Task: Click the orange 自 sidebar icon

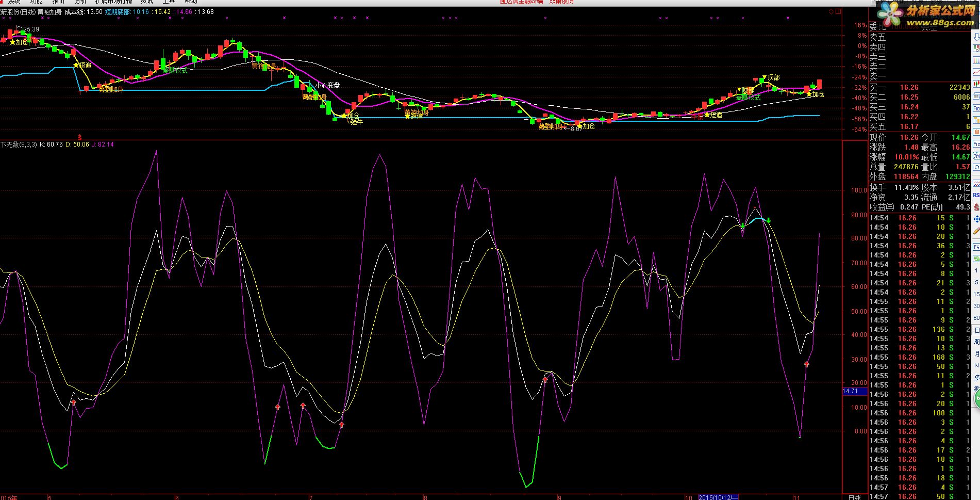Action: [x=976, y=132]
